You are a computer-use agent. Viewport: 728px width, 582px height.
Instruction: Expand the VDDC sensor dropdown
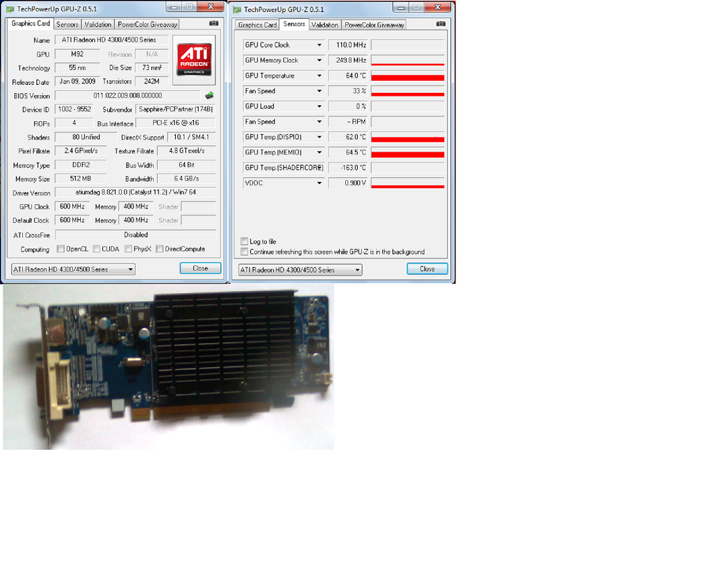click(320, 183)
